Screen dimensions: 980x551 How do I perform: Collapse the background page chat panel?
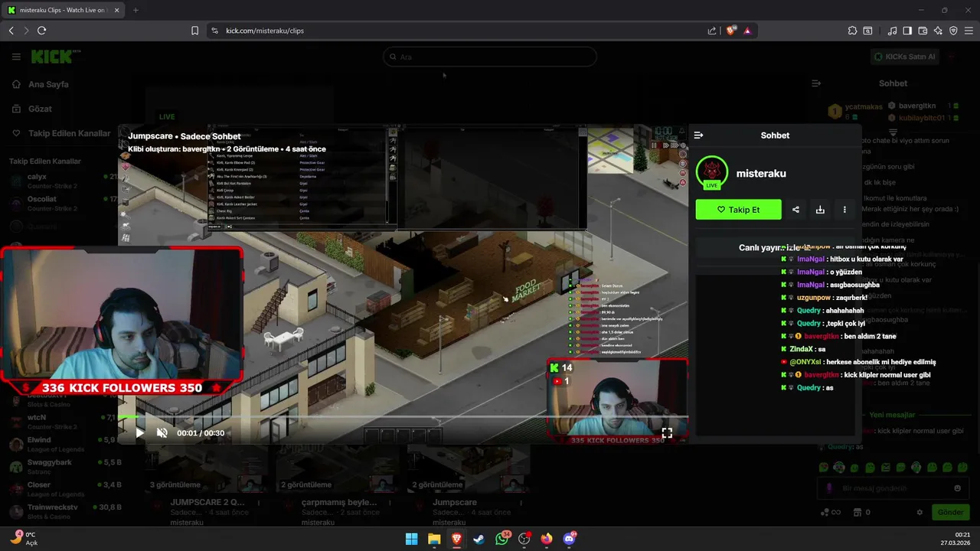click(x=816, y=83)
